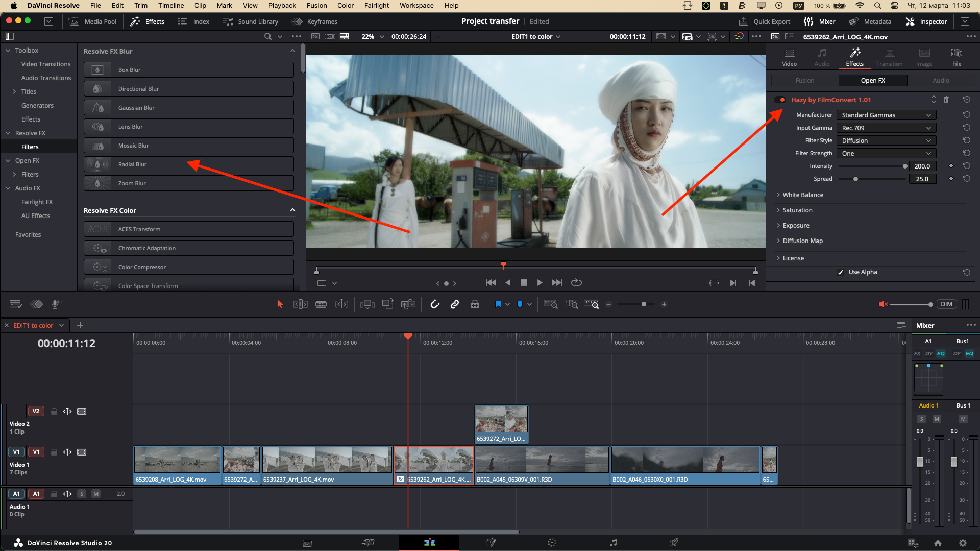Open the Input Gamma dropdown
The width and height of the screenshot is (980, 551).
(886, 128)
